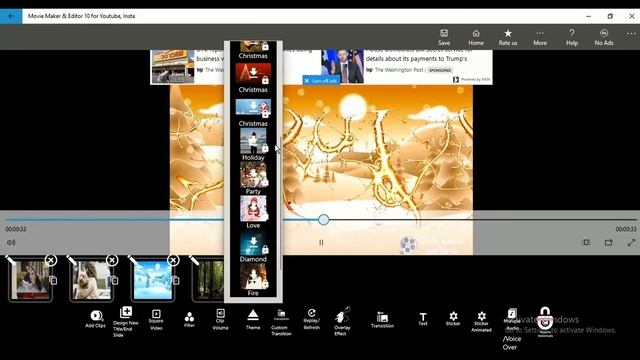Image resolution: width=640 pixels, height=360 pixels.
Task: Go to Home via the house icon
Action: 476,37
